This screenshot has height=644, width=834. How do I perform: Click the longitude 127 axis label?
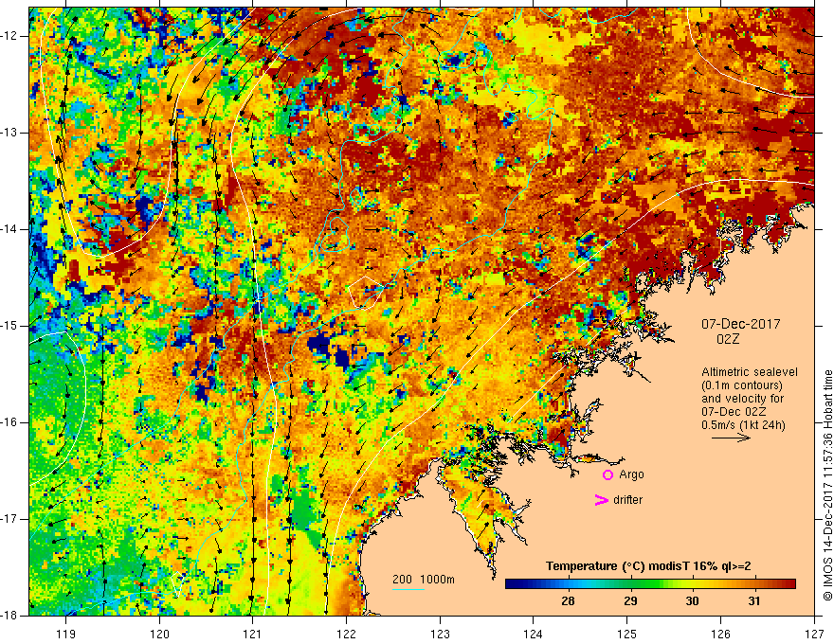click(x=814, y=634)
